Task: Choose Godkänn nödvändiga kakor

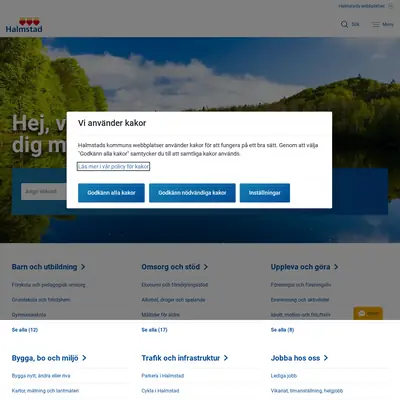Action: click(192, 193)
